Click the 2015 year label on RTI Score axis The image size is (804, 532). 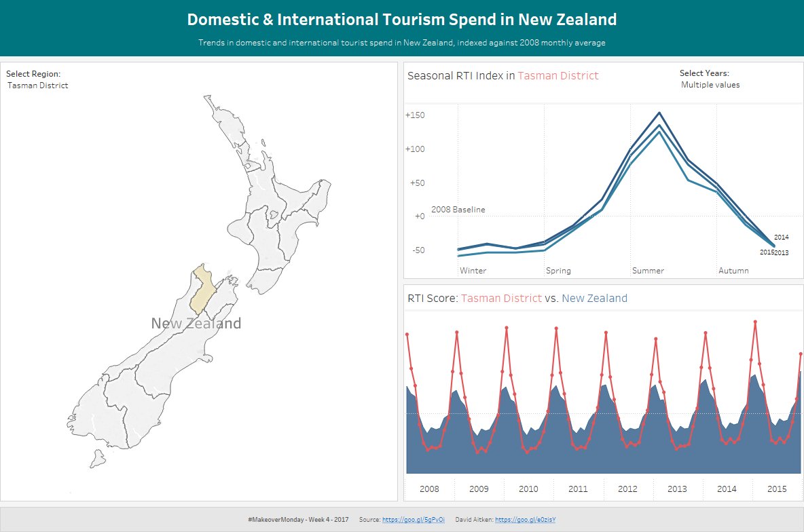coord(777,489)
